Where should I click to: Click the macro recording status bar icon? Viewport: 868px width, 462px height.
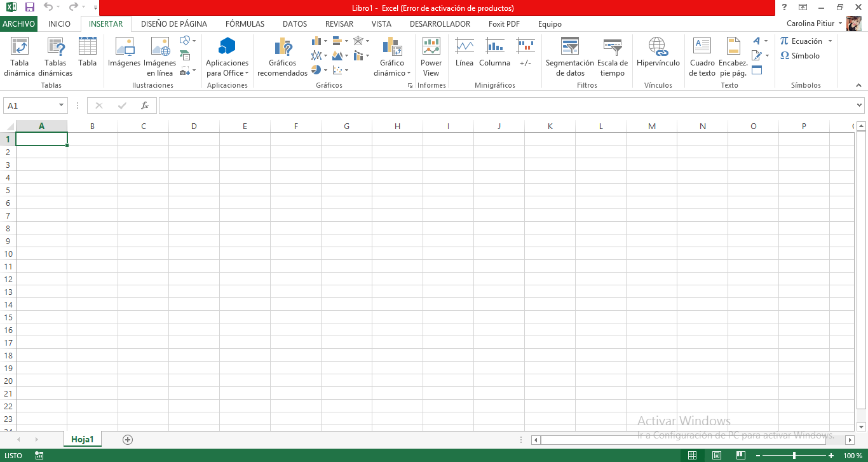[39, 456]
